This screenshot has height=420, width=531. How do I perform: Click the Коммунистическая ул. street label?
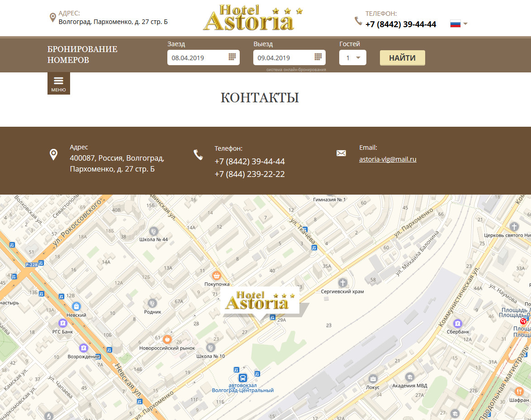click(x=459, y=297)
